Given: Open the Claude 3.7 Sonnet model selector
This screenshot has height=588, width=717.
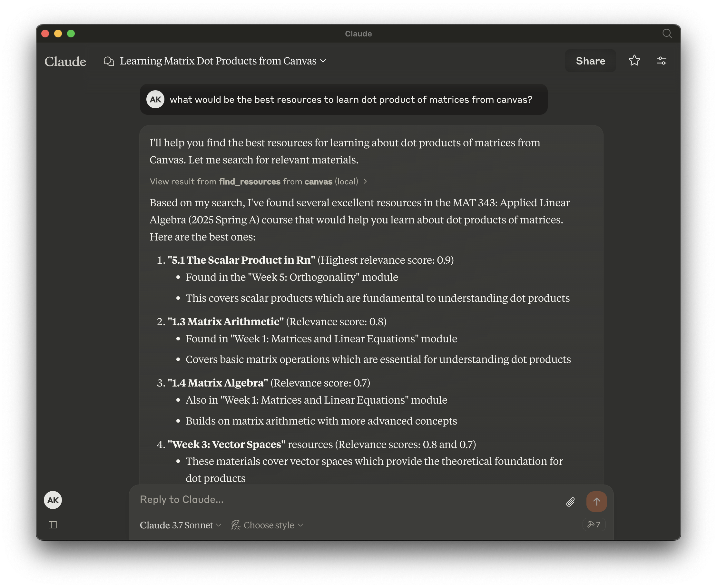Looking at the screenshot, I should point(180,525).
